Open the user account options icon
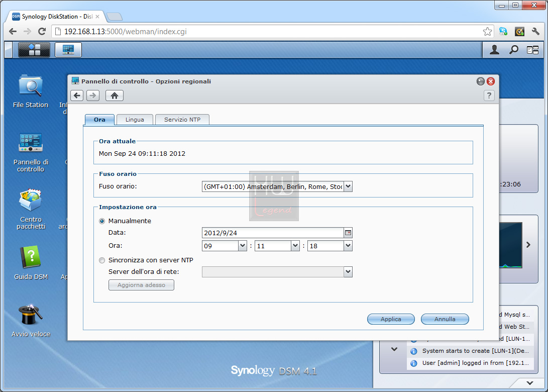 tap(494, 50)
